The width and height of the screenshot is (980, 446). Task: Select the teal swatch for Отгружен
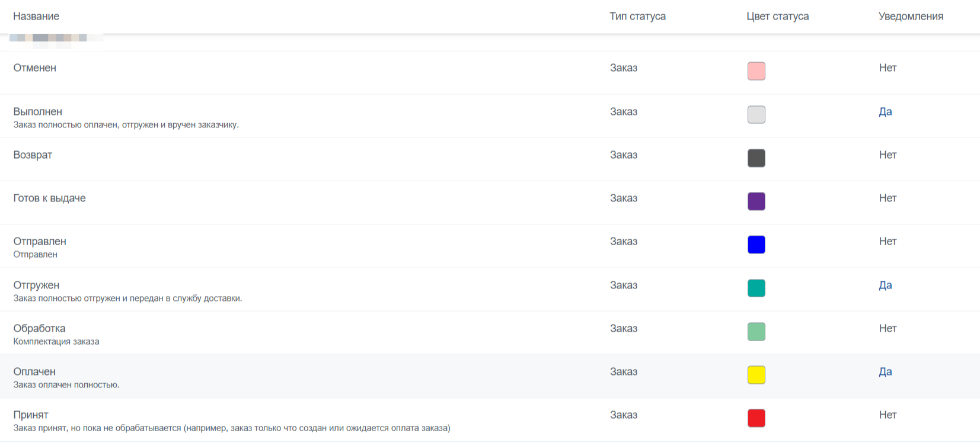pyautogui.click(x=756, y=288)
